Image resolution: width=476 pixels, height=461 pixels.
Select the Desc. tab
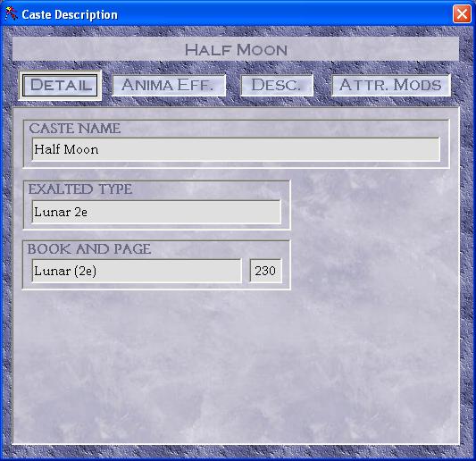[x=277, y=85]
